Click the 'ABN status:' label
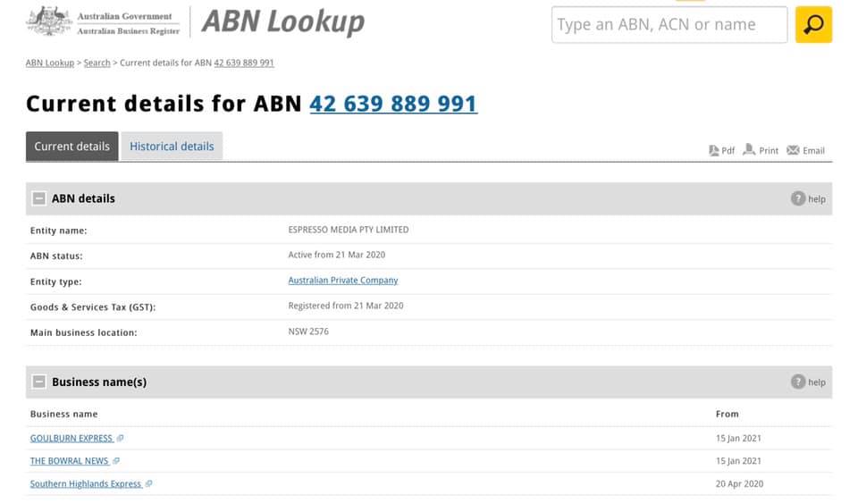 click(x=56, y=256)
